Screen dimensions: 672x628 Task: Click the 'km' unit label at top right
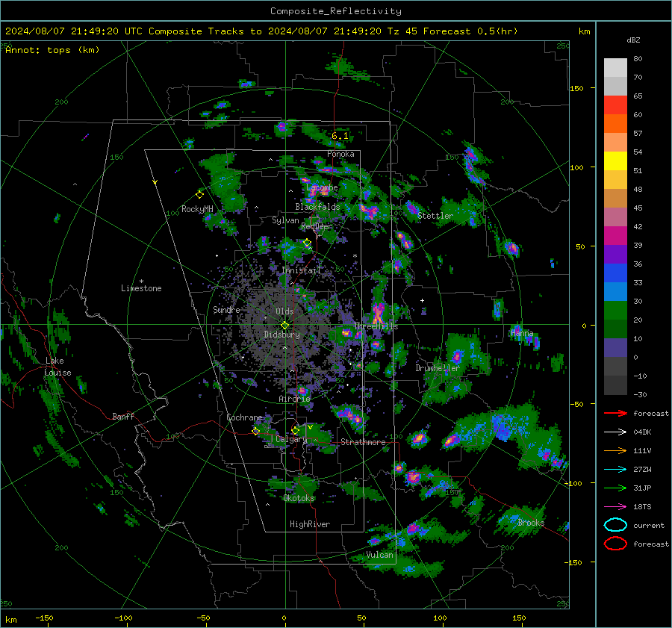tap(585, 31)
